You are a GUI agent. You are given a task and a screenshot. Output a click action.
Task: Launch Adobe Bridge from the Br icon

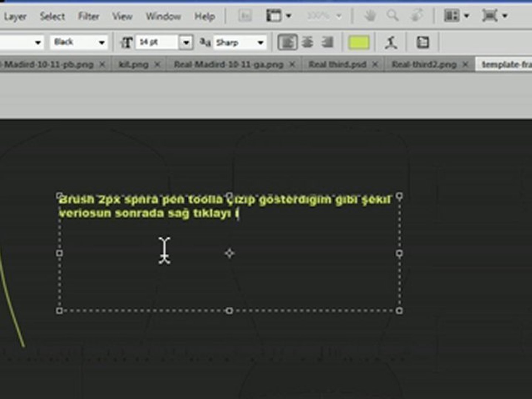click(x=245, y=16)
